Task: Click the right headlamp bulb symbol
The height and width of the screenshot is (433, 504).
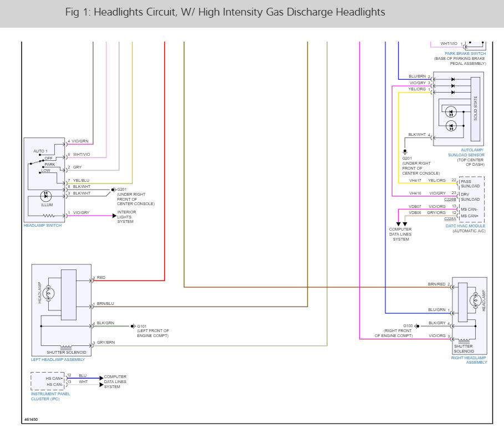Action: pyautogui.click(x=475, y=300)
